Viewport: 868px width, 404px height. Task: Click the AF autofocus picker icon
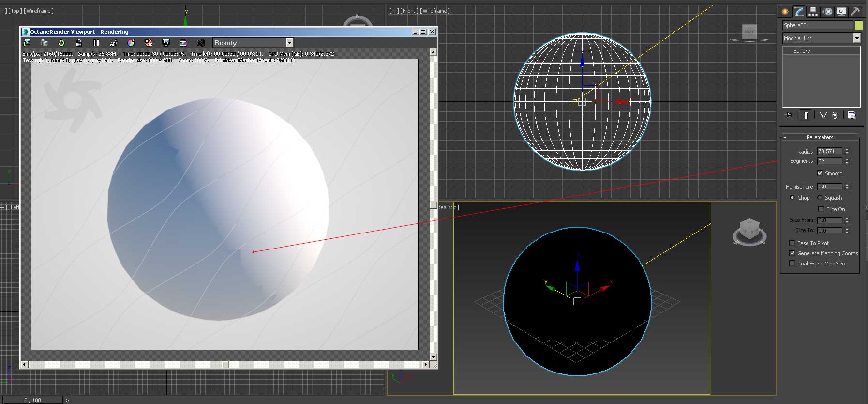tap(113, 43)
